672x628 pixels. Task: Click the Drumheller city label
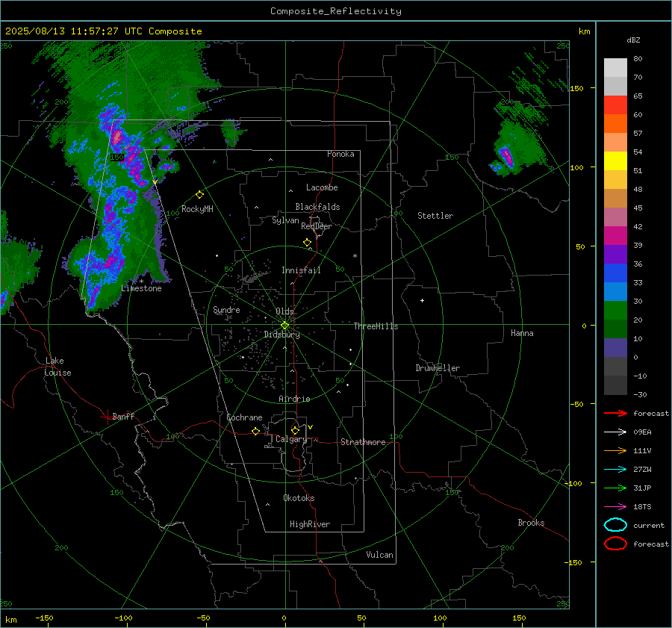(438, 368)
